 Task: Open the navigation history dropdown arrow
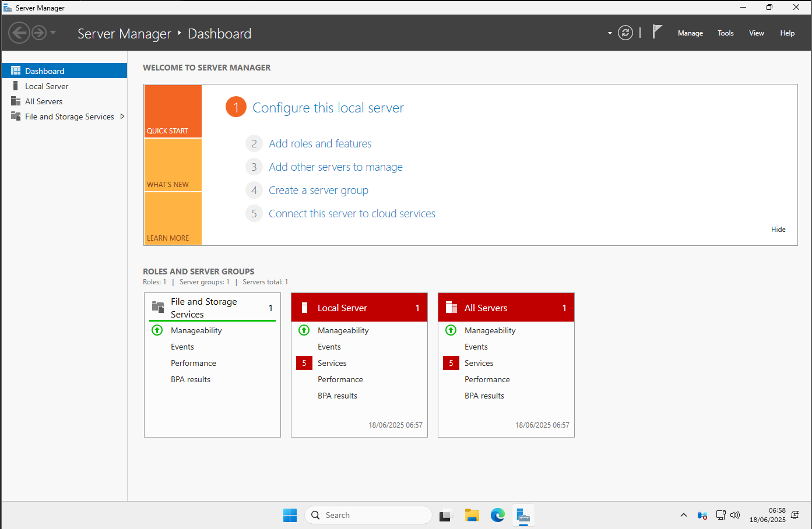click(53, 33)
